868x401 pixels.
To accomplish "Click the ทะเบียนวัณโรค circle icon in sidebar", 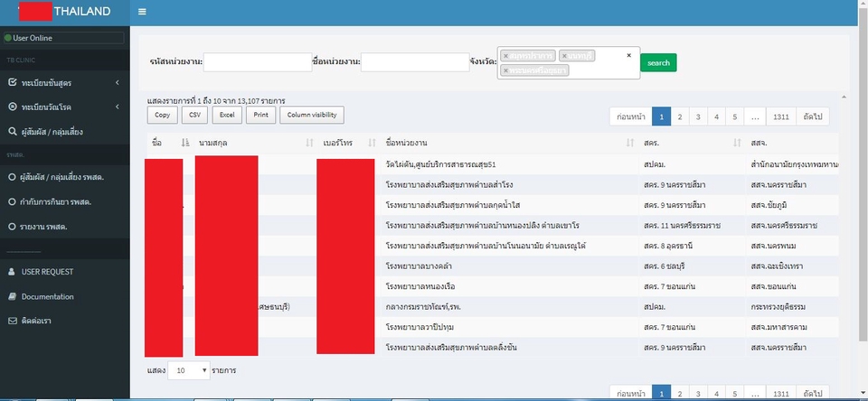I will pyautogui.click(x=12, y=107).
